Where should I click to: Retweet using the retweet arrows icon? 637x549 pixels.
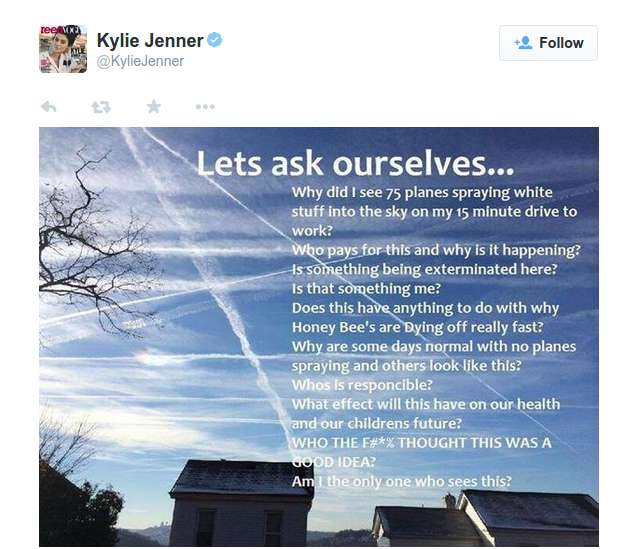click(101, 107)
